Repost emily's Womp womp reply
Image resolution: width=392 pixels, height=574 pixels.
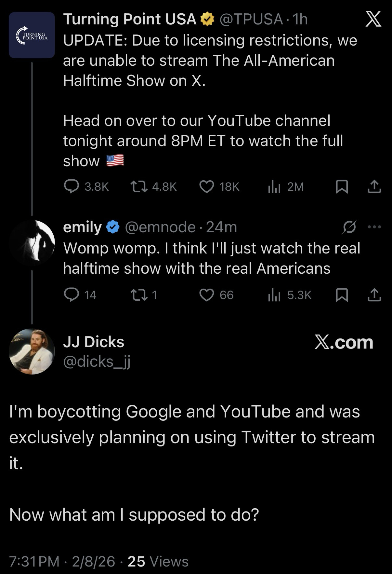coord(139,295)
